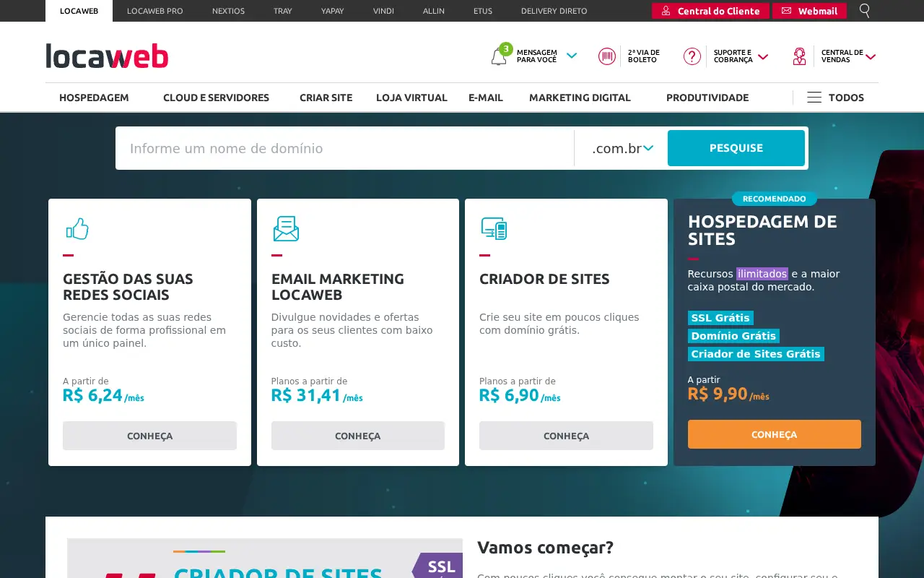
Task: Open the Cloud e Servidores menu
Action: click(216, 98)
